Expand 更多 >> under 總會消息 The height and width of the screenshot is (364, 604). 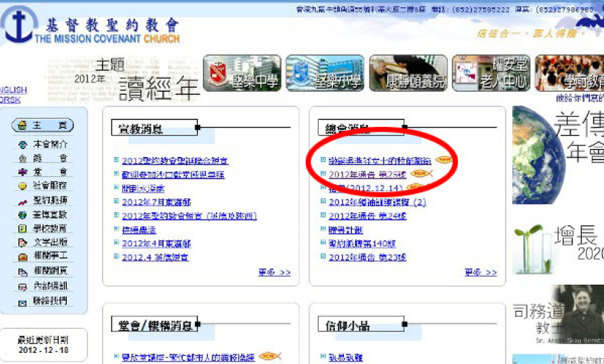click(481, 272)
